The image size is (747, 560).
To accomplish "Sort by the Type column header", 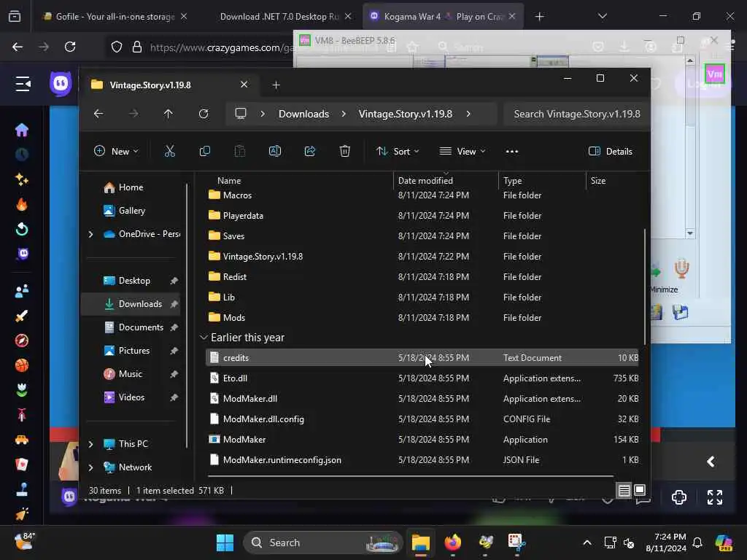I will (x=542, y=181).
